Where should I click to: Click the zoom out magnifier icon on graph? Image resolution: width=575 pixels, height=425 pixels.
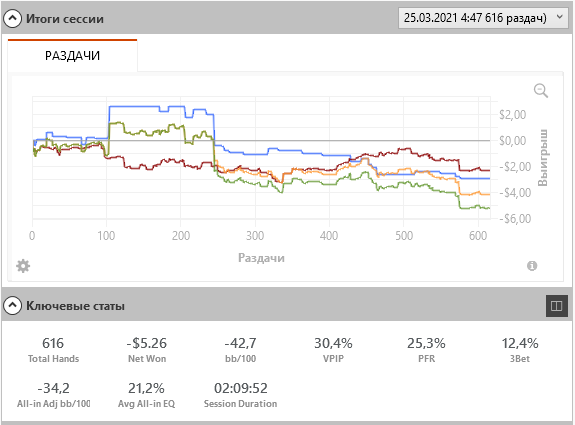click(541, 90)
